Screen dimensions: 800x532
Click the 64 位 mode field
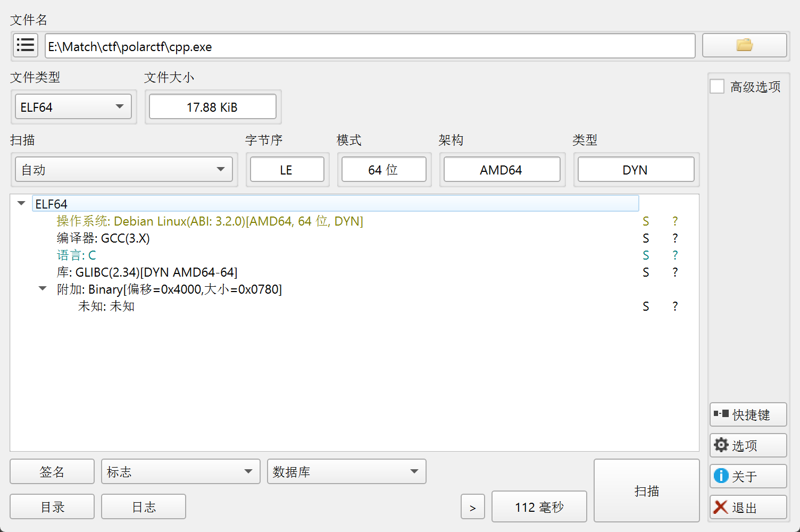pos(384,170)
